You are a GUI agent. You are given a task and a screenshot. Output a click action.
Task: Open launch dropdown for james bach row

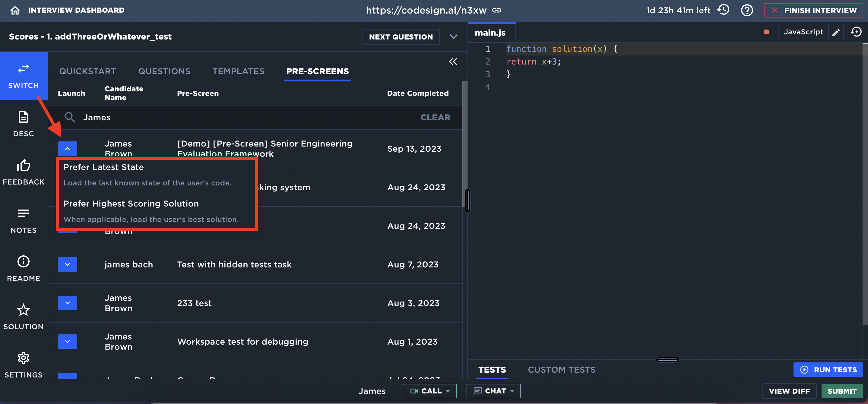[67, 264]
